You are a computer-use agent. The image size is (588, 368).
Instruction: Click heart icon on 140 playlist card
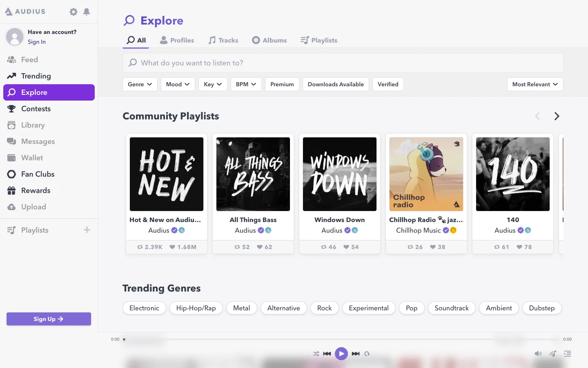point(519,247)
